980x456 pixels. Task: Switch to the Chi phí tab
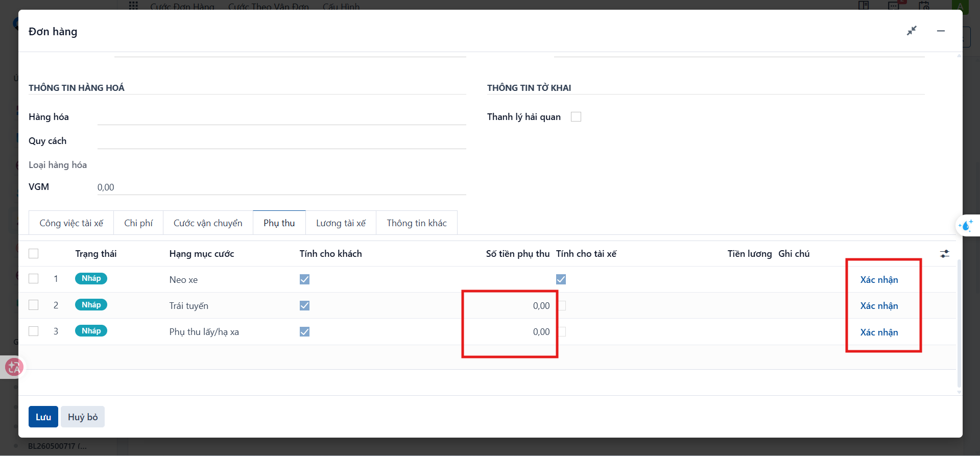point(138,223)
